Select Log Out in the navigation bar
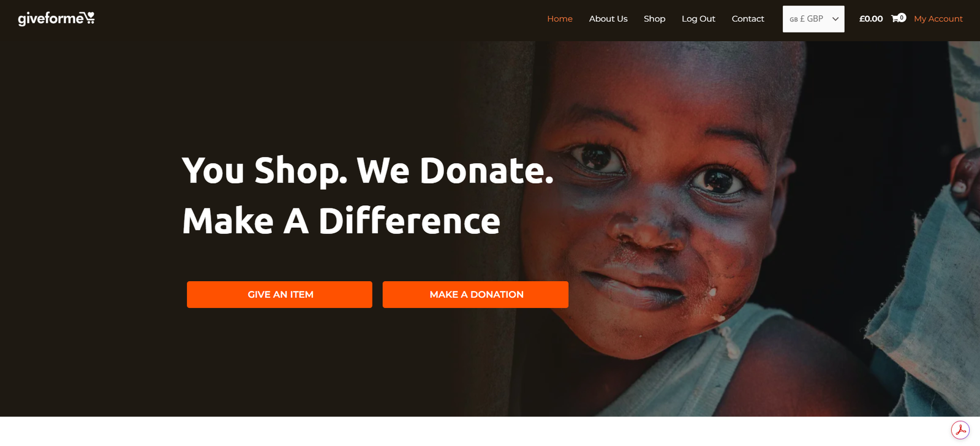This screenshot has width=980, height=446. pos(698,19)
